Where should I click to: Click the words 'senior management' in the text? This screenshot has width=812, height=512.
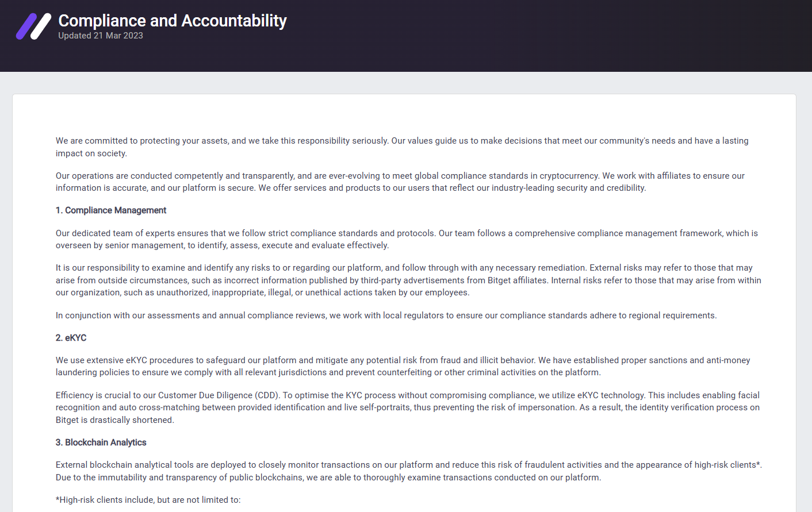144,245
